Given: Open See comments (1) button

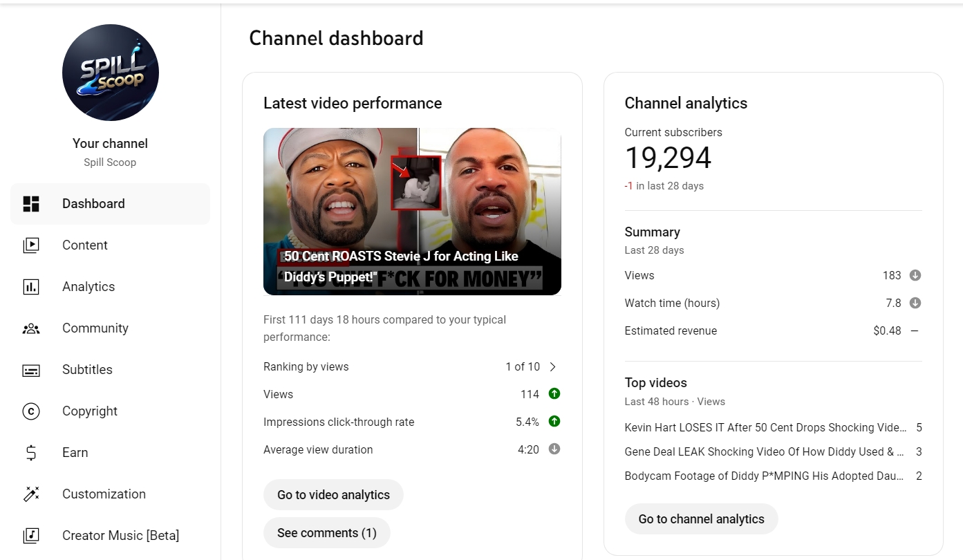Looking at the screenshot, I should click(x=327, y=533).
